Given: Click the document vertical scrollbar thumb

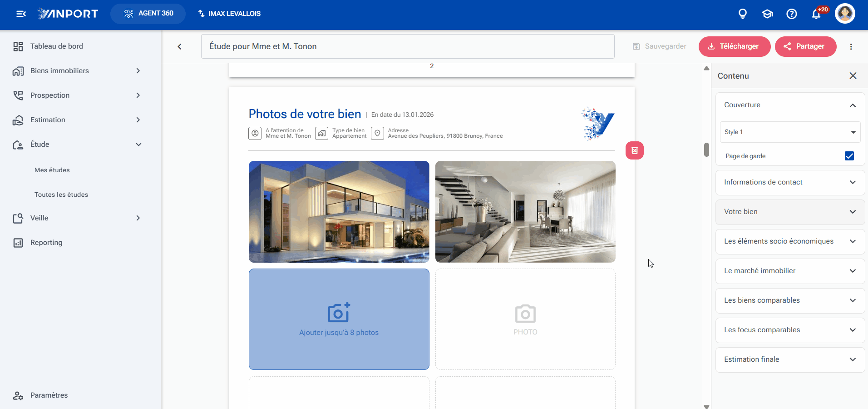Looking at the screenshot, I should point(706,150).
